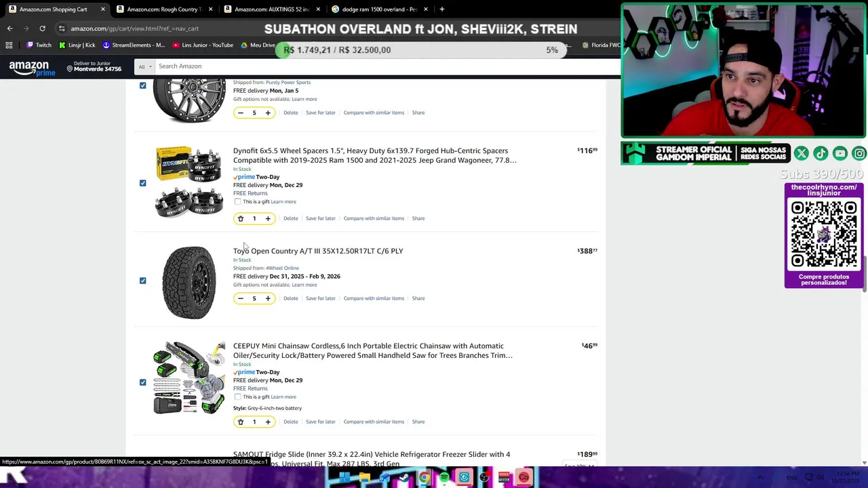Open the Apps grid in bookmarks bar
The image size is (868, 488).
click(x=9, y=45)
